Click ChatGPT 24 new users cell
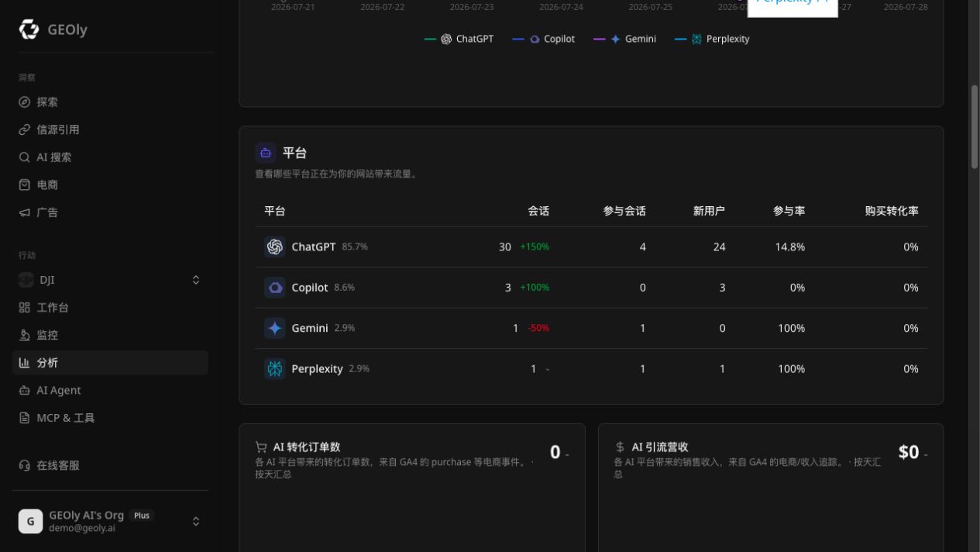980x552 pixels. pyautogui.click(x=719, y=247)
